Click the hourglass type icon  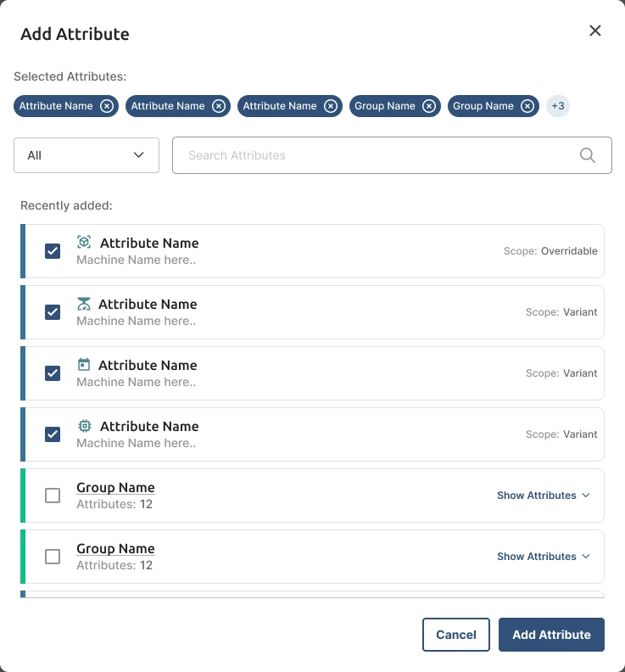[x=84, y=304]
